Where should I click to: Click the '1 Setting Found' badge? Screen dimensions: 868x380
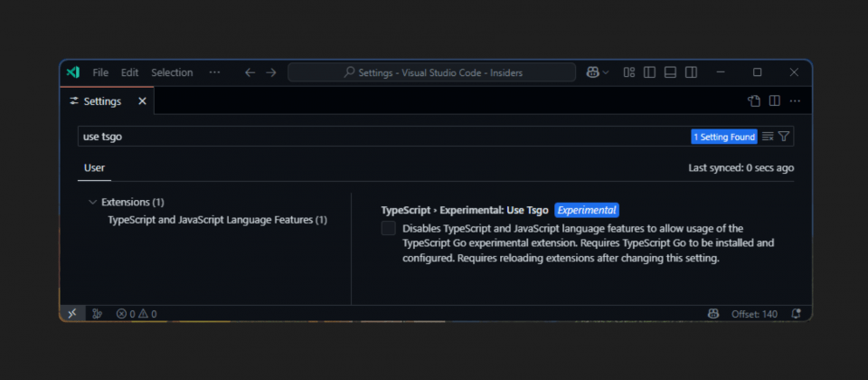click(x=724, y=137)
